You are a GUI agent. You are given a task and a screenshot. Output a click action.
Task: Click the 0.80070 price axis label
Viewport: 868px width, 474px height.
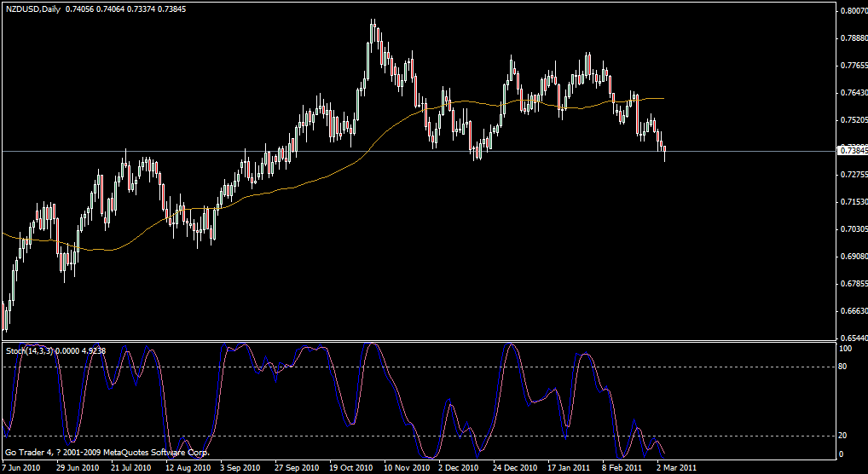[853, 11]
